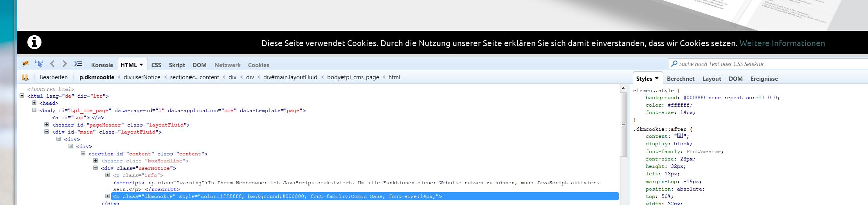This screenshot has height=205, width=868.
Task: Open the HTML tab dropdown arrow
Action: point(141,65)
